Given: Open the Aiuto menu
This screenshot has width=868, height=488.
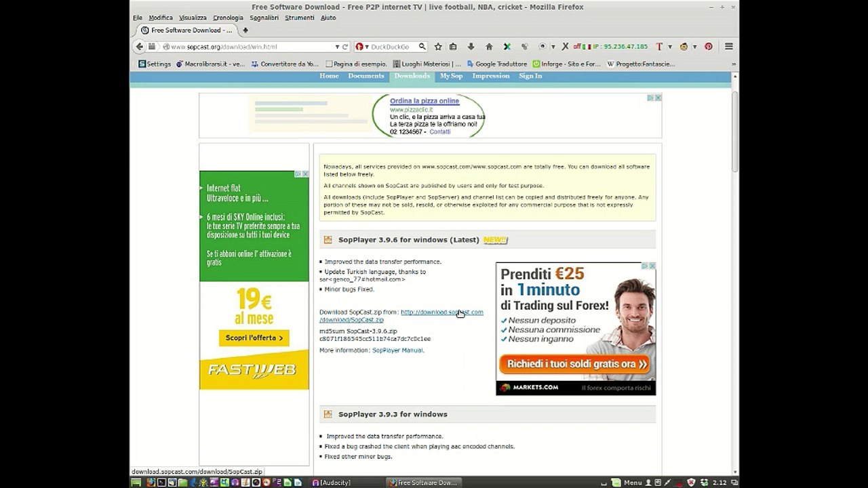Looking at the screenshot, I should pyautogui.click(x=328, y=18).
